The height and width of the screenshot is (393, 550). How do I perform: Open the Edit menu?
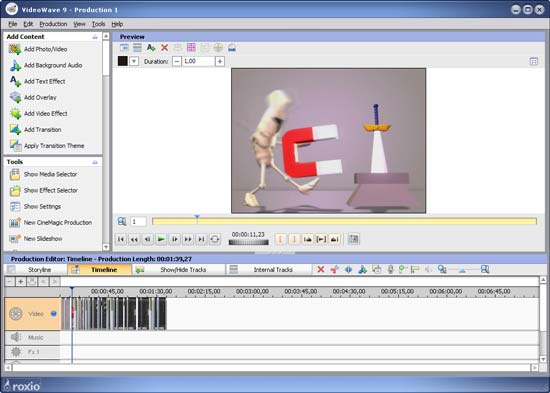click(x=28, y=24)
